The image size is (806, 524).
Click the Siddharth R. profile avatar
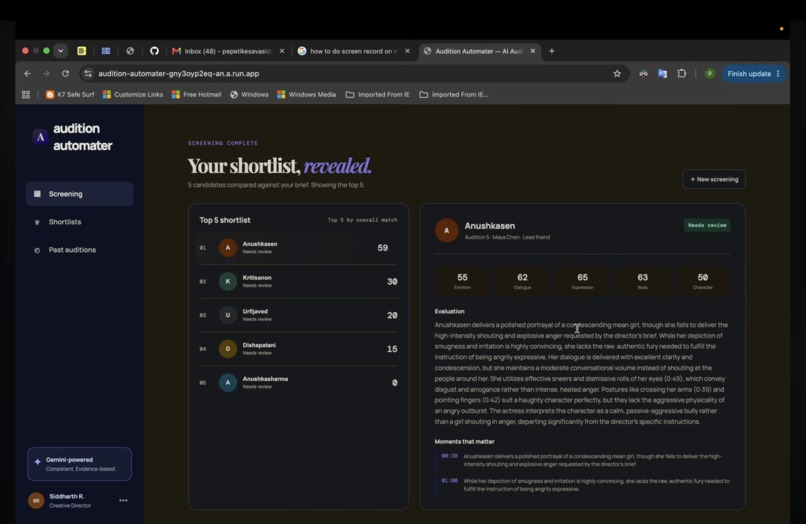click(36, 500)
